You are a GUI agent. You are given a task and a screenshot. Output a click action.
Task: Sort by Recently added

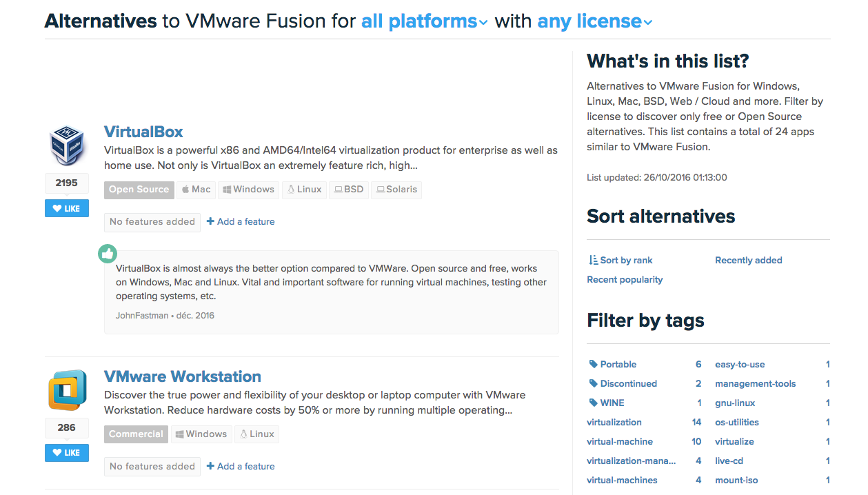[x=748, y=260]
